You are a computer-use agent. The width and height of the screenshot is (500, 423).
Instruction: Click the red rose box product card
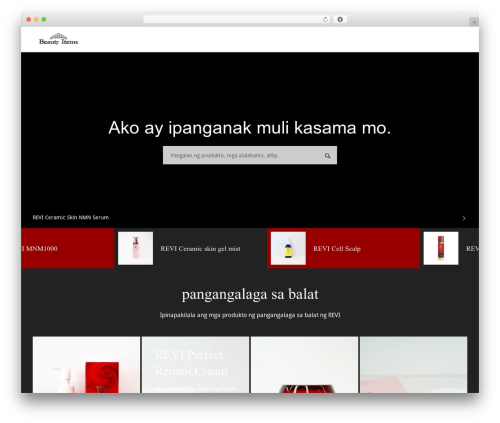tap(86, 365)
